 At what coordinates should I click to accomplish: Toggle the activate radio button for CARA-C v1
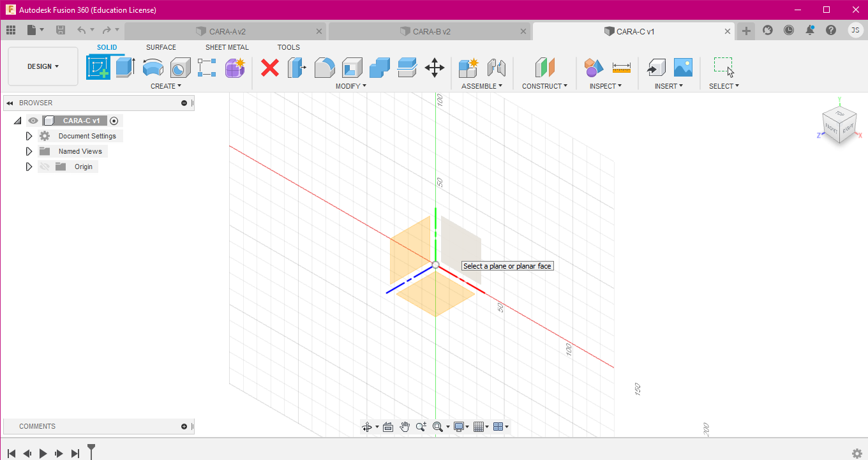(x=114, y=121)
